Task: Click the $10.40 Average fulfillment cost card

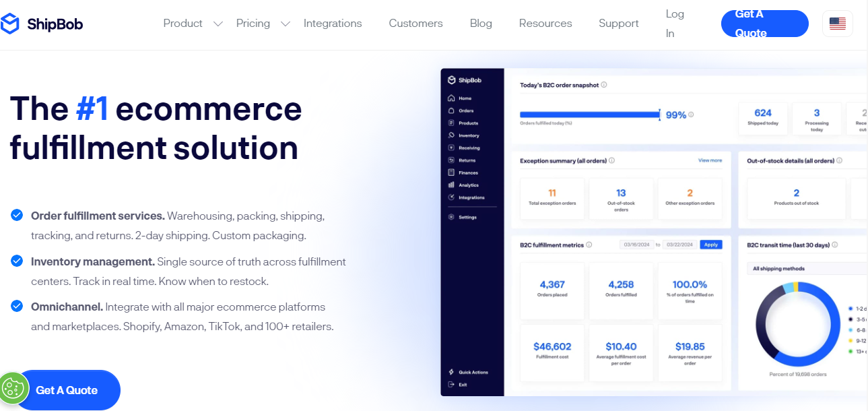Action: point(621,352)
